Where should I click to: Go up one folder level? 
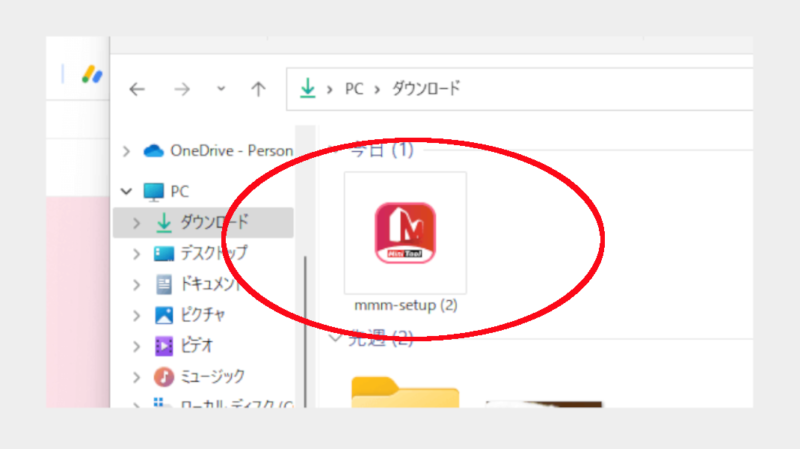click(258, 89)
